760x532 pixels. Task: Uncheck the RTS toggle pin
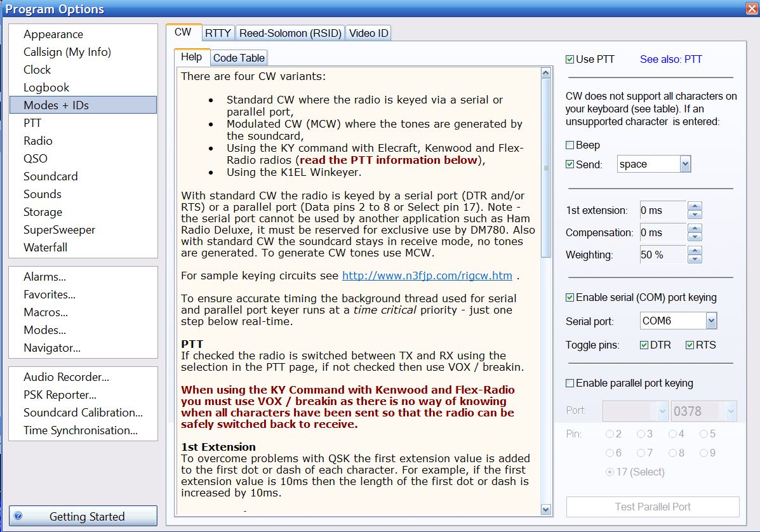[x=690, y=345]
